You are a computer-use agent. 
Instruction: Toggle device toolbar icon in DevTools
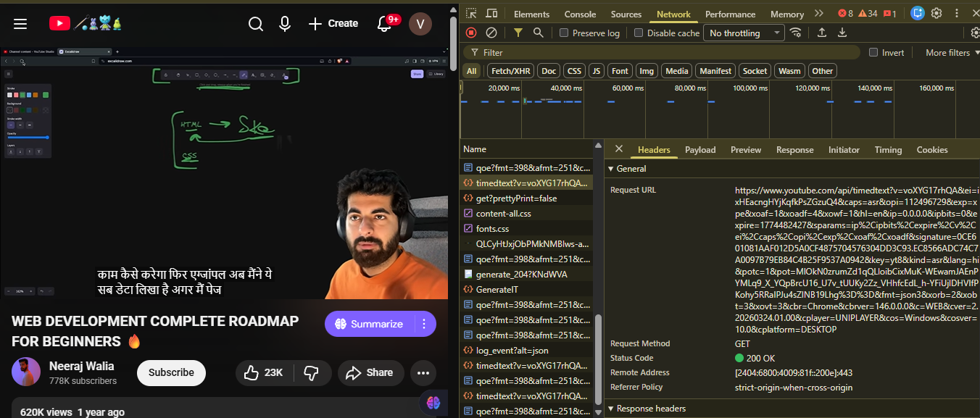tap(491, 14)
